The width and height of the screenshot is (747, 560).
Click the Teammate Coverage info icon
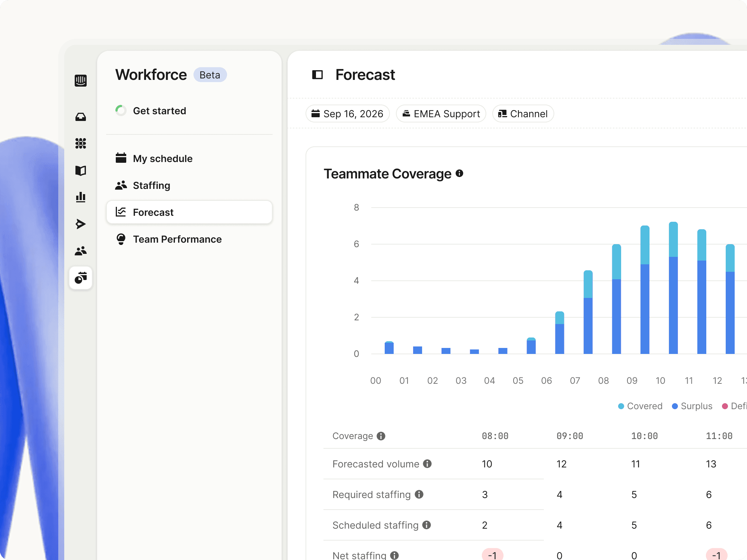click(x=459, y=173)
